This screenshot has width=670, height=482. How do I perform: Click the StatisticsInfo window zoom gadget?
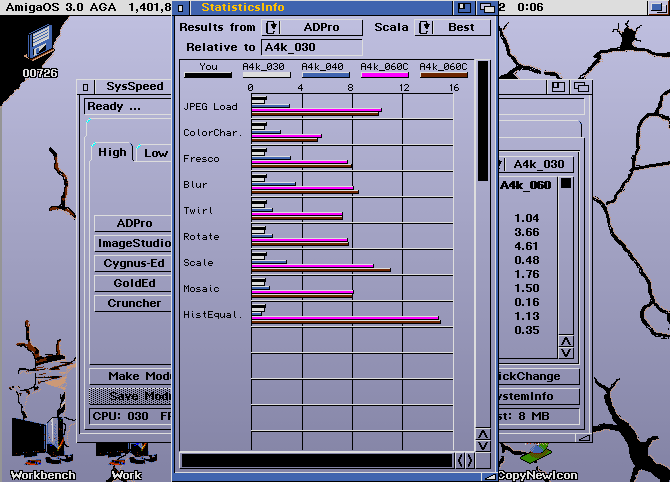coord(464,8)
